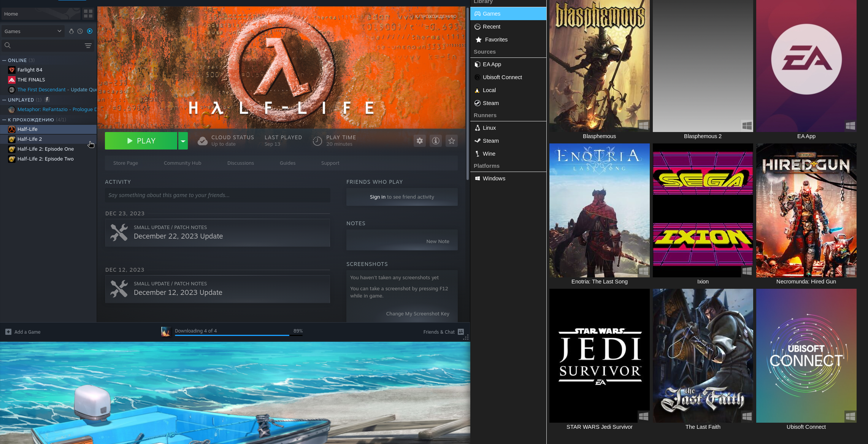Viewport: 868px width, 444px height.
Task: Select The First Descendant in the list
Action: coord(48,90)
